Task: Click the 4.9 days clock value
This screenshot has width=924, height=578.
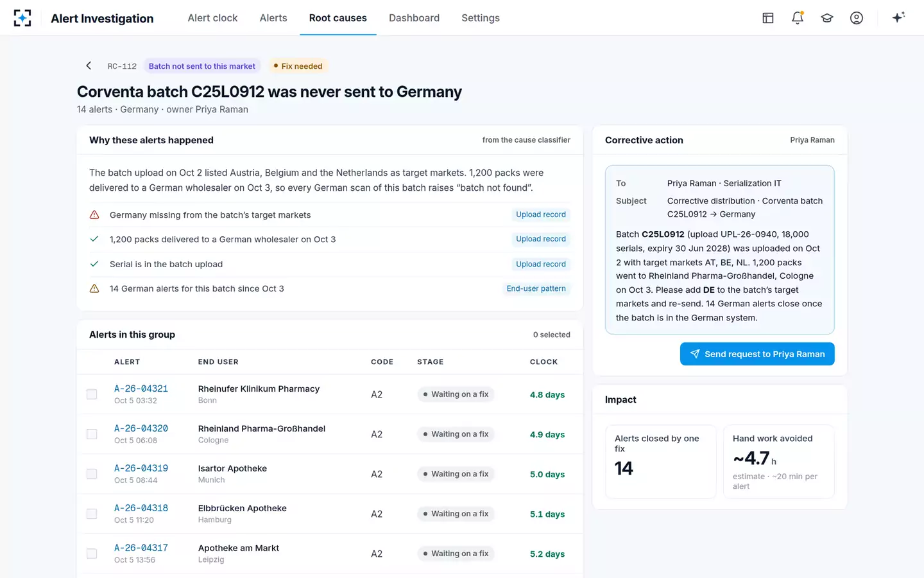Action: point(547,435)
